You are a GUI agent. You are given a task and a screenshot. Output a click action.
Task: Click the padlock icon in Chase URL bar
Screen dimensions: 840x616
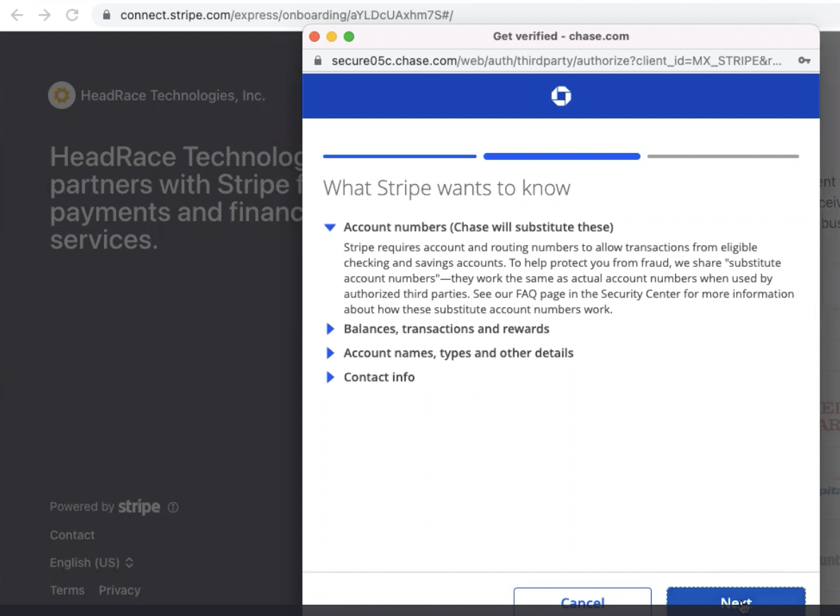click(x=318, y=61)
